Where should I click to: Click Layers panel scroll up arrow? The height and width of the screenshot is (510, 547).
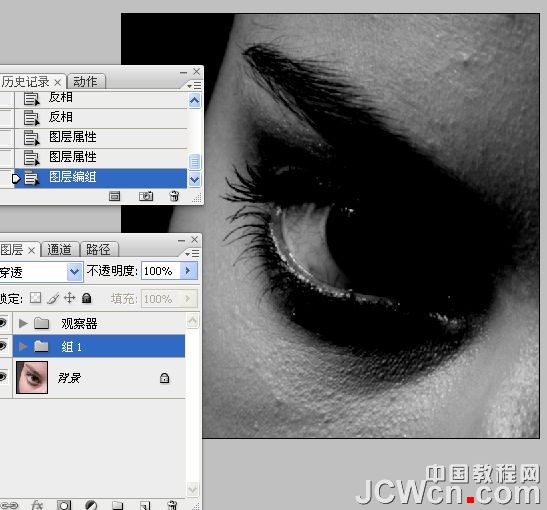click(193, 321)
